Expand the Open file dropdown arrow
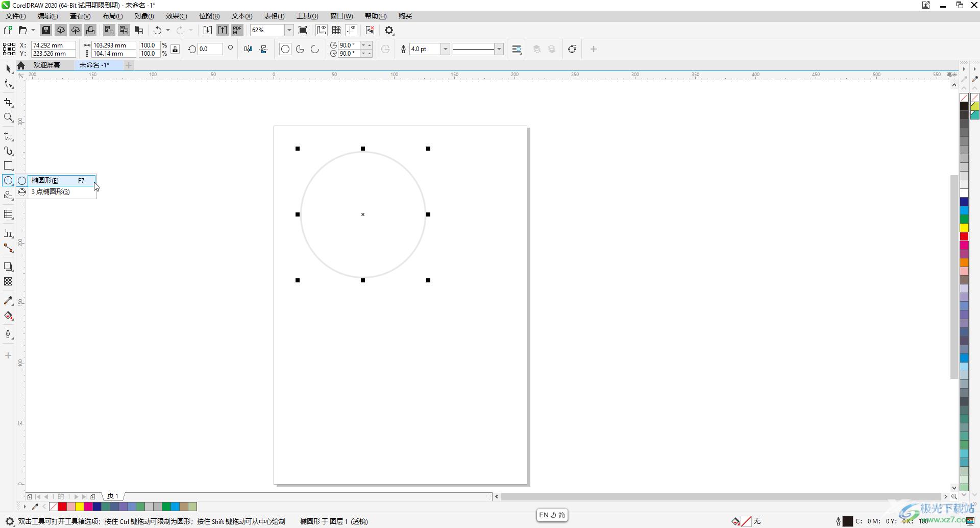 tap(33, 30)
